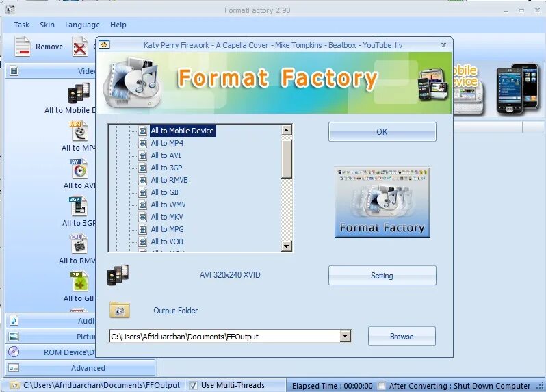546x392 pixels.
Task: Click the Elapsed Time status bar entry
Action: coord(333,386)
